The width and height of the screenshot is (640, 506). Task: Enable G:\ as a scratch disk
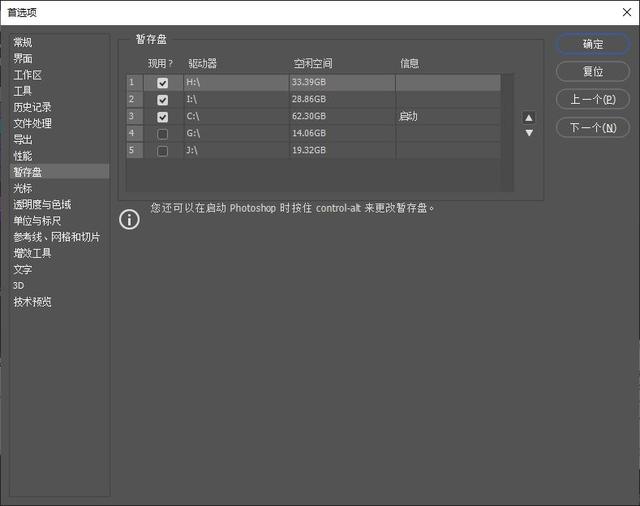pos(162,134)
